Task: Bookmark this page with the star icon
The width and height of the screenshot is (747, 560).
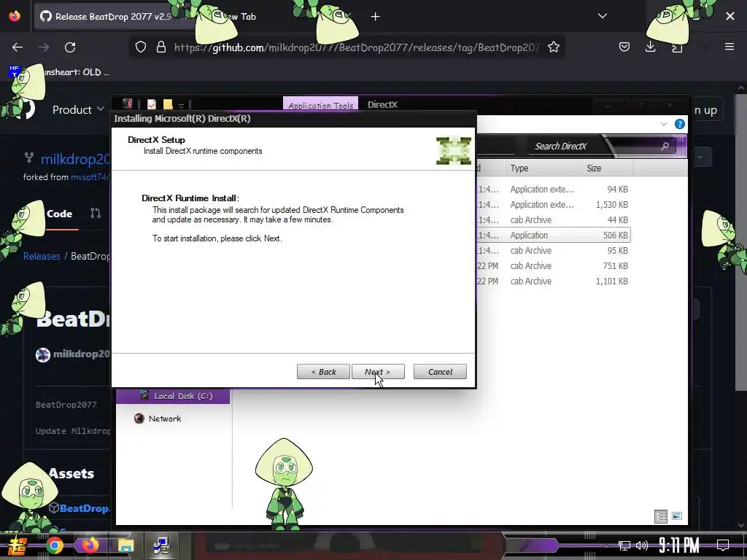Action: (x=554, y=47)
